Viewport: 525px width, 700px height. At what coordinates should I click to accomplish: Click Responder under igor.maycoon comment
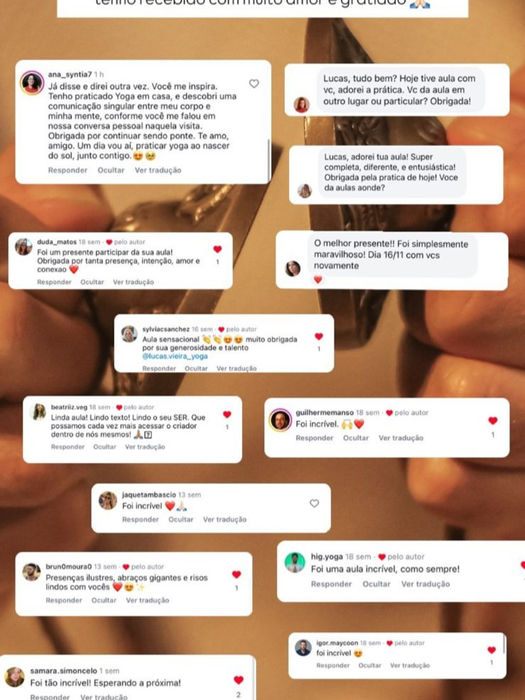tap(333, 665)
